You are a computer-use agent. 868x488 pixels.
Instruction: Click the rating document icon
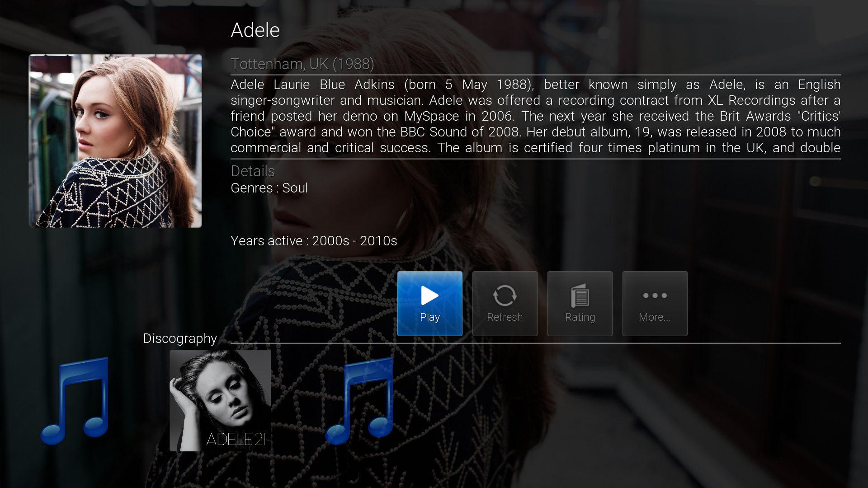click(580, 296)
